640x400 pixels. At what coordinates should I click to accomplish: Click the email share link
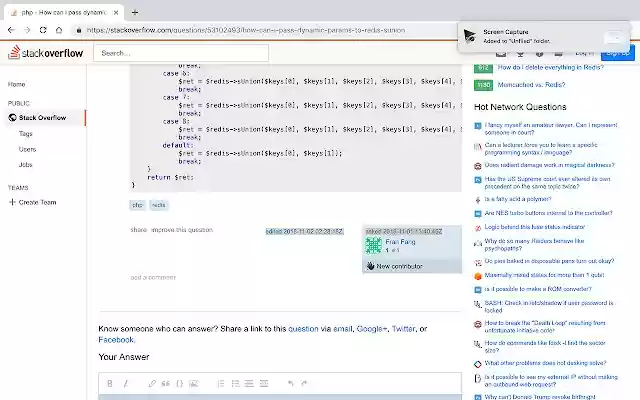(x=342, y=329)
